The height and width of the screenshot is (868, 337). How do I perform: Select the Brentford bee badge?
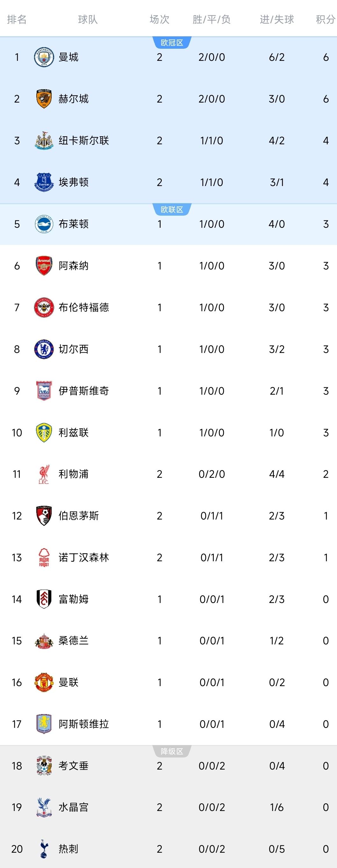coord(44,307)
